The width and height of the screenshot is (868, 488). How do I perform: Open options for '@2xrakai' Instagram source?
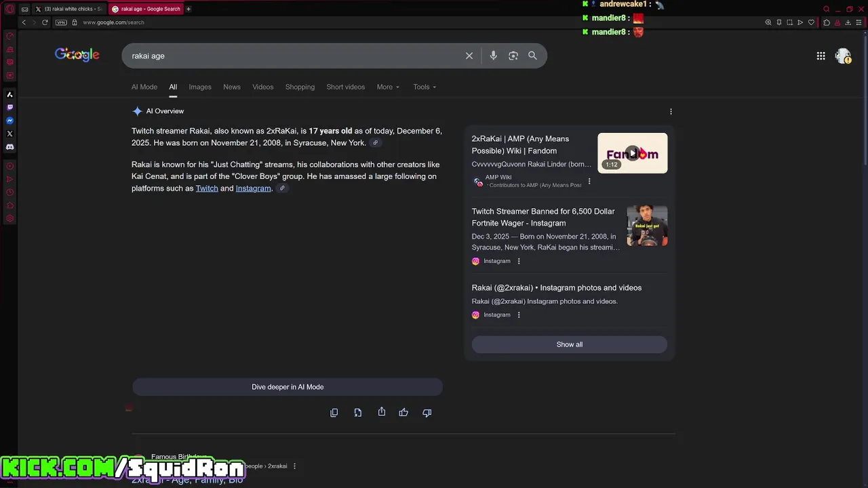point(519,314)
